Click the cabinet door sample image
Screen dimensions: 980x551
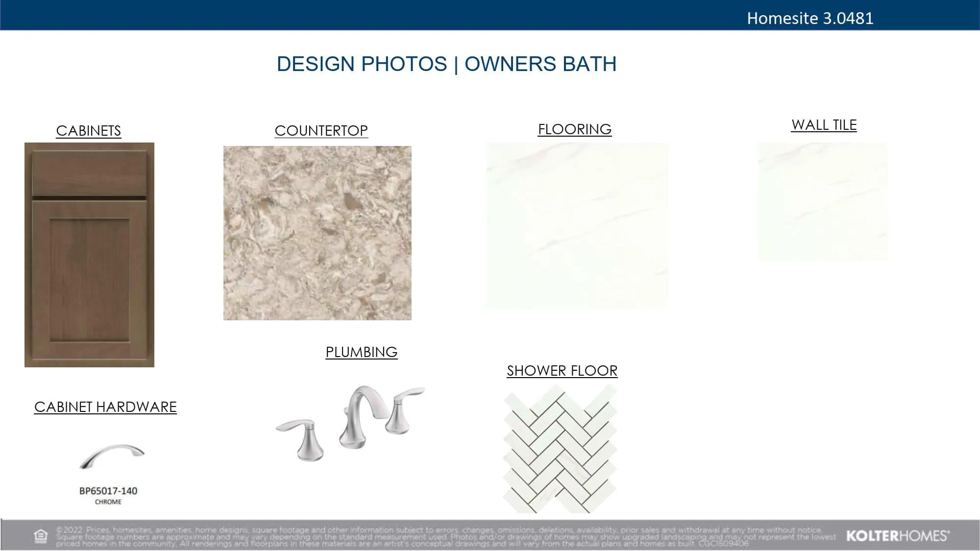[x=89, y=255]
